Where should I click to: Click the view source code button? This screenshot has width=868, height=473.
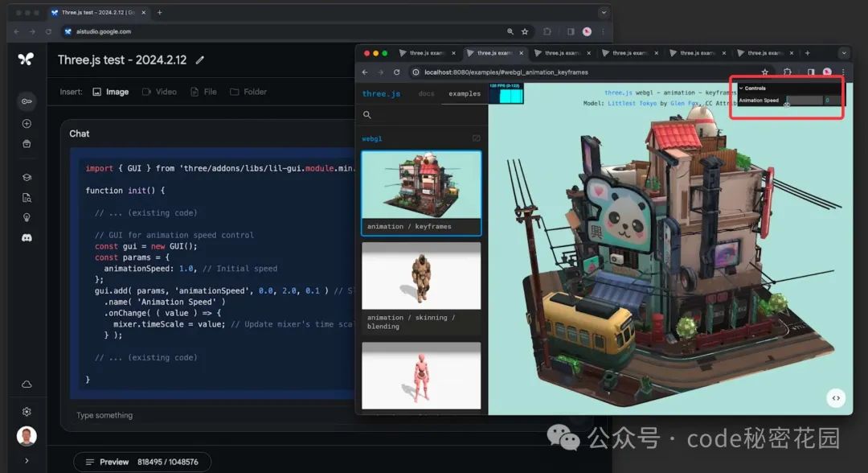coord(835,397)
